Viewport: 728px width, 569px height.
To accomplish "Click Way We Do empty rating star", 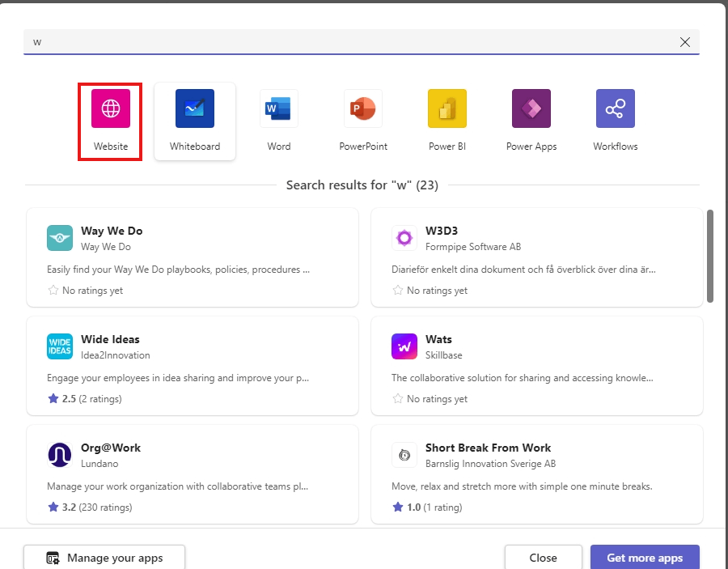I will [53, 291].
